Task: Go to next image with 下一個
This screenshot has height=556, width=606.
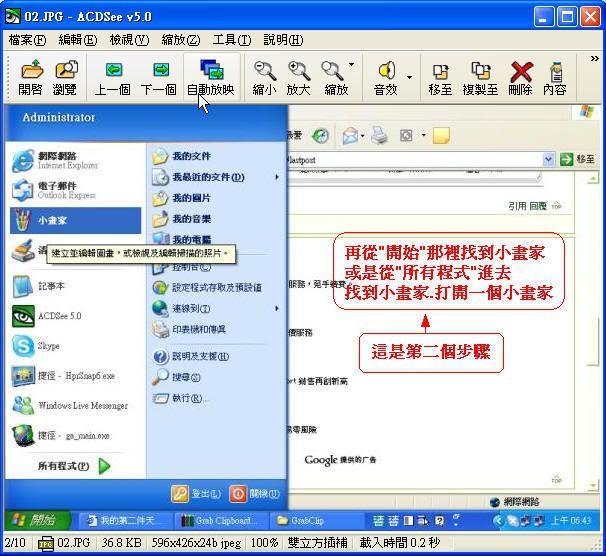Action: pyautogui.click(x=159, y=77)
